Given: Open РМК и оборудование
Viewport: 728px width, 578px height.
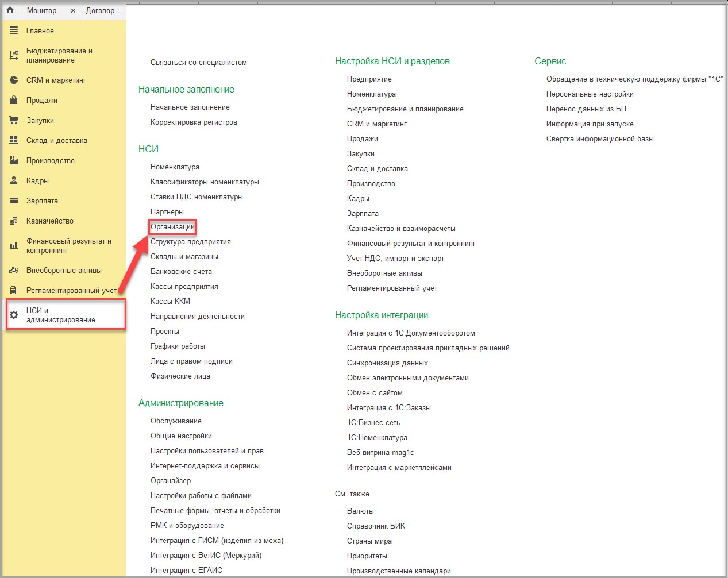Looking at the screenshot, I should (x=187, y=525).
